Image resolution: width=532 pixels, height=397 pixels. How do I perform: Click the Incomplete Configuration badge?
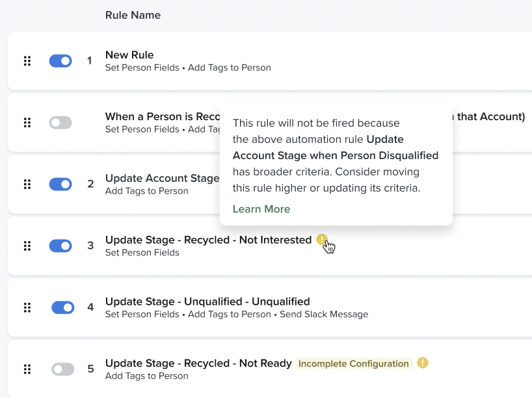(353, 363)
